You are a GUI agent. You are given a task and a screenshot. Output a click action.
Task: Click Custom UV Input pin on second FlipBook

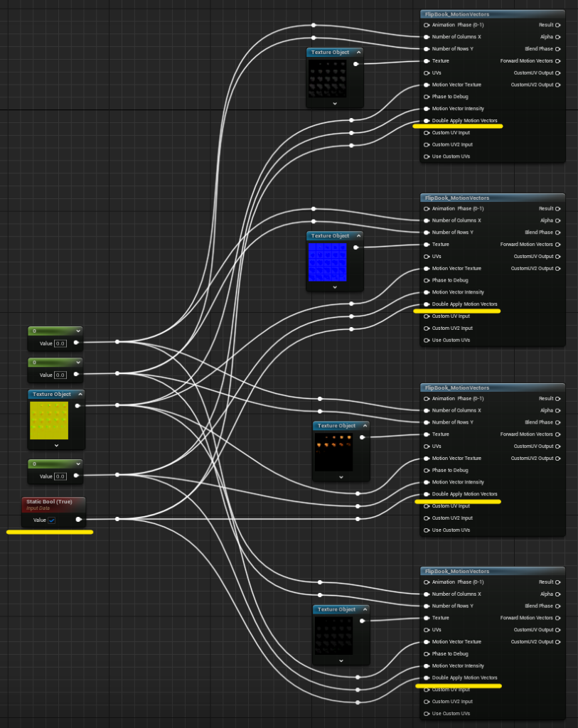[x=427, y=316]
